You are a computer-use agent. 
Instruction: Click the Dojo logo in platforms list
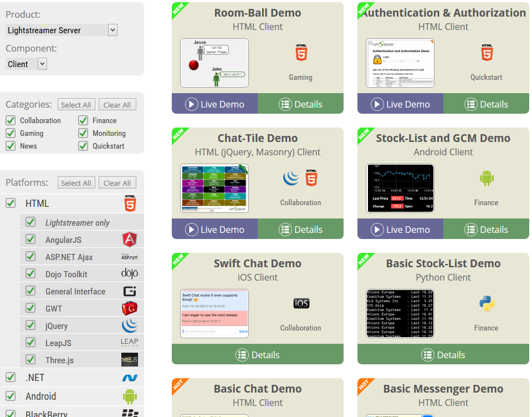[x=130, y=274]
